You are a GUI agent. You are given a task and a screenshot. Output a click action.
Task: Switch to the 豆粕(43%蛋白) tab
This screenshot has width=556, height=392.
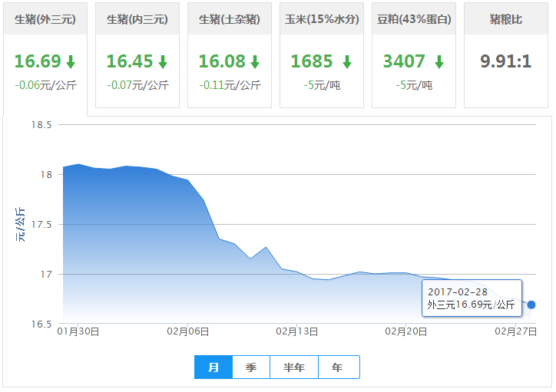pos(414,19)
